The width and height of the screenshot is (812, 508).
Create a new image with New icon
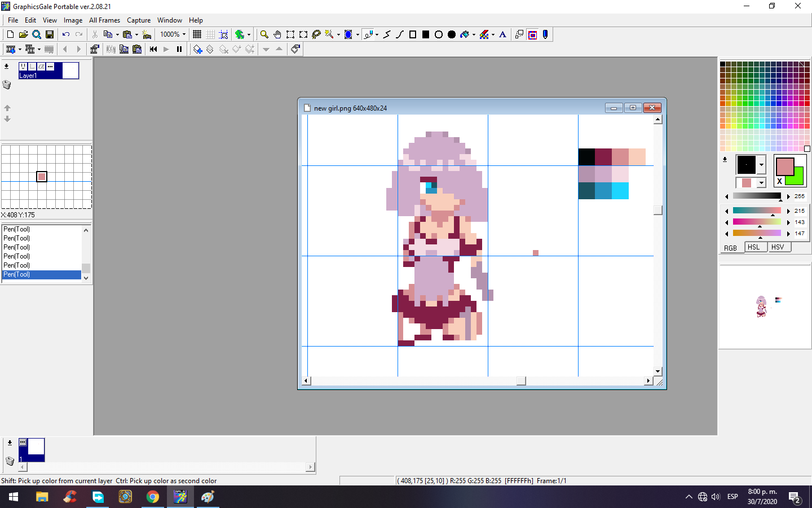point(10,34)
